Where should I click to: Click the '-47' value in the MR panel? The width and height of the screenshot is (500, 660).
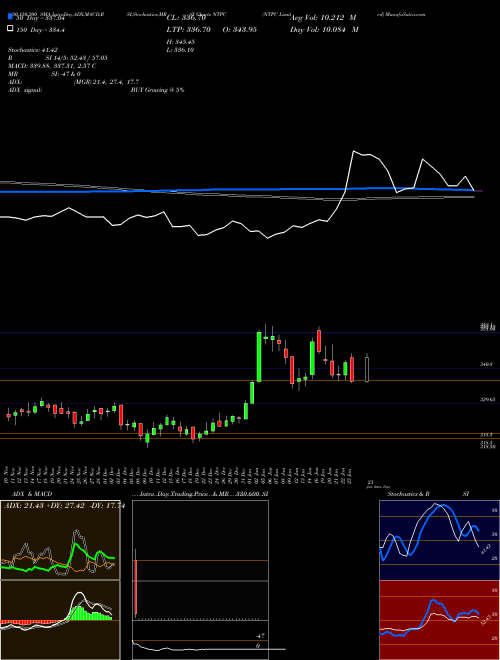(x=260, y=636)
